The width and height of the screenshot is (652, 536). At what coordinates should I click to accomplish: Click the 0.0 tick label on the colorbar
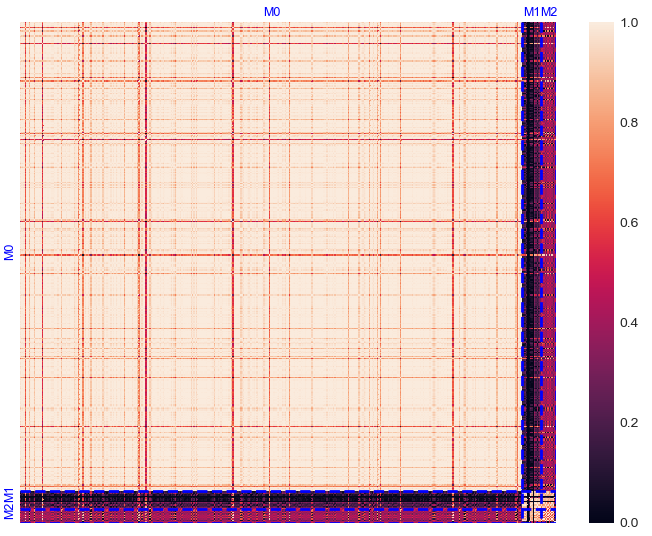(629, 522)
